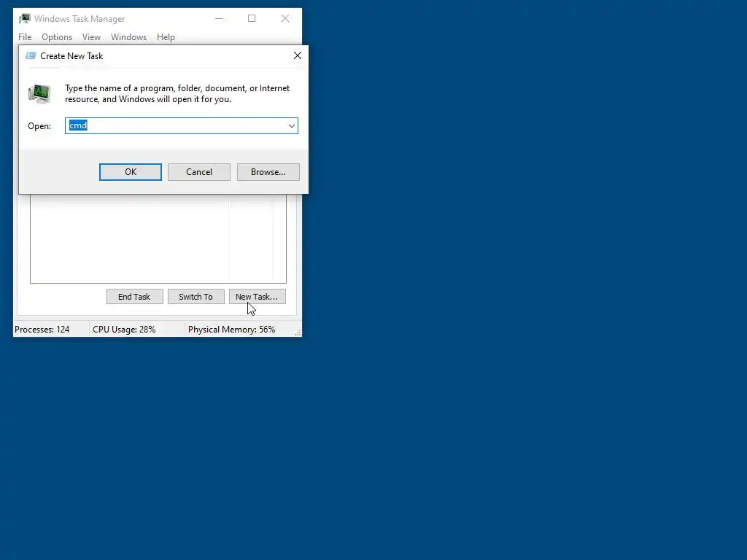Open the Help menu in Task Manager
The width and height of the screenshot is (747, 560).
(x=166, y=37)
